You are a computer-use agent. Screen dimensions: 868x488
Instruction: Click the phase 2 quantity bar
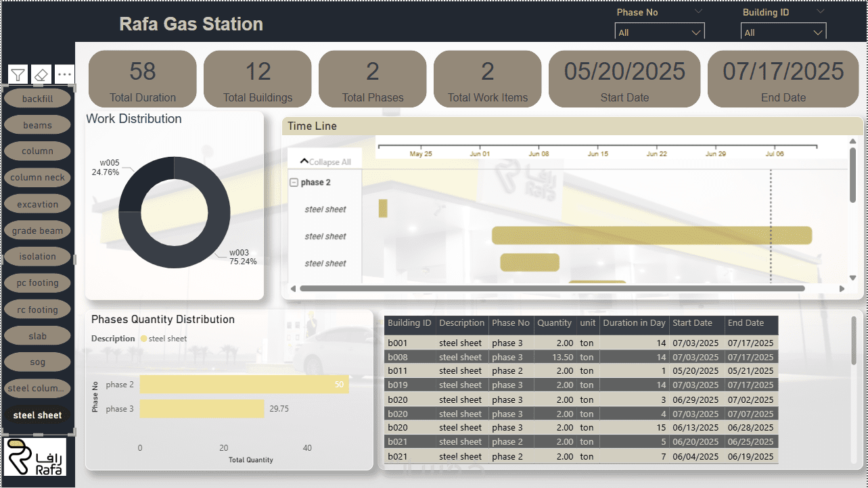[244, 385]
